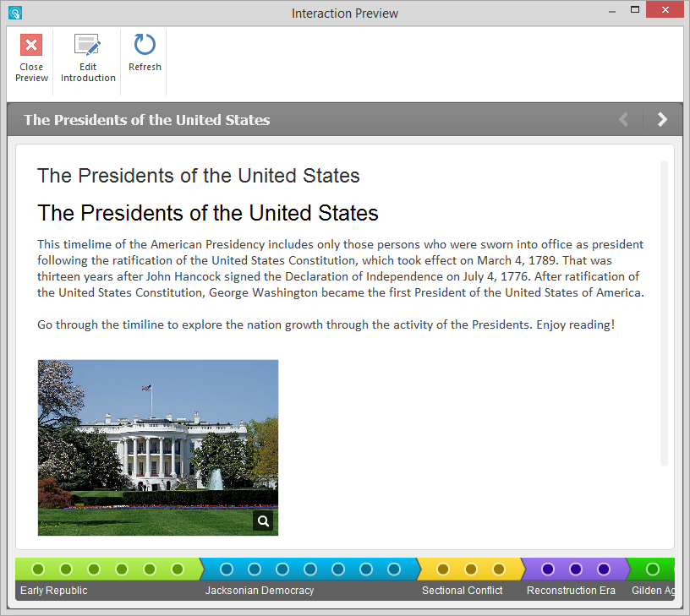Viewport: 690px width, 616px height.
Task: Select the middle Sectional Conflict event marker
Action: click(x=471, y=570)
